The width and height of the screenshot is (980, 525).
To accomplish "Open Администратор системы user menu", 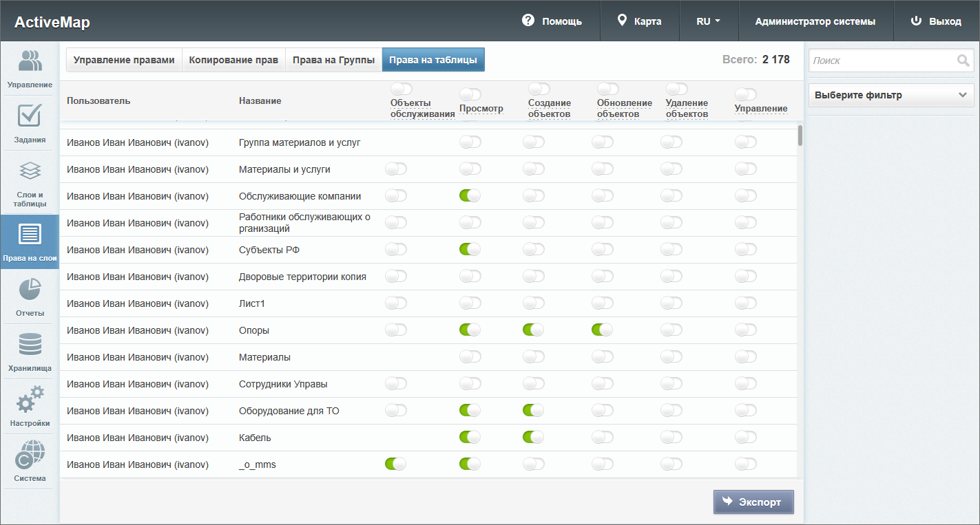I will coord(815,21).
